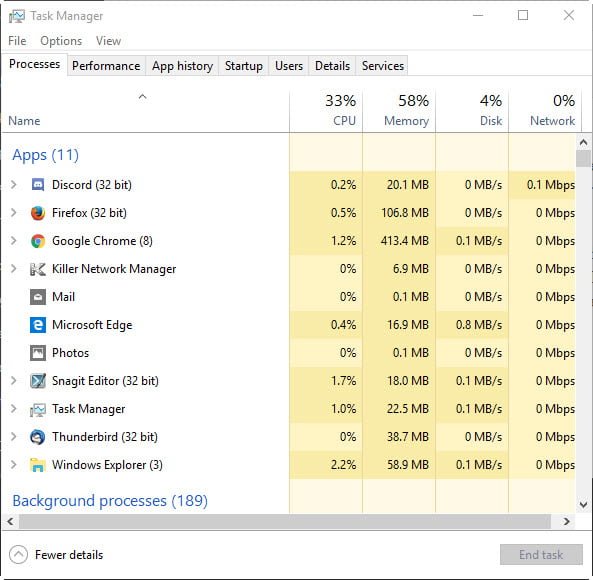The width and height of the screenshot is (593, 580).
Task: Click the Killer Network Manager icon
Action: pyautogui.click(x=38, y=269)
